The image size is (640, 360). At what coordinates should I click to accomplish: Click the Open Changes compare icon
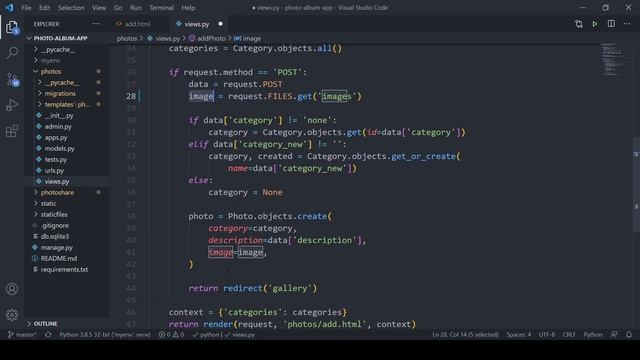pos(579,24)
